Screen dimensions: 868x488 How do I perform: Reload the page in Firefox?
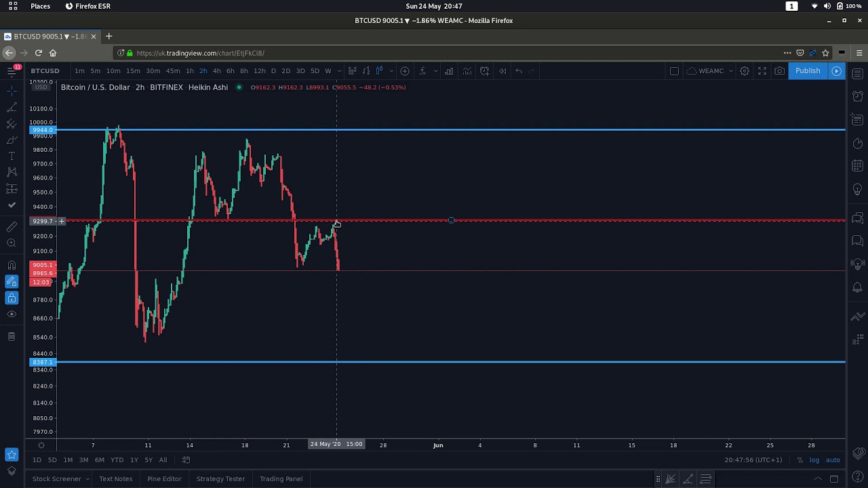point(38,53)
